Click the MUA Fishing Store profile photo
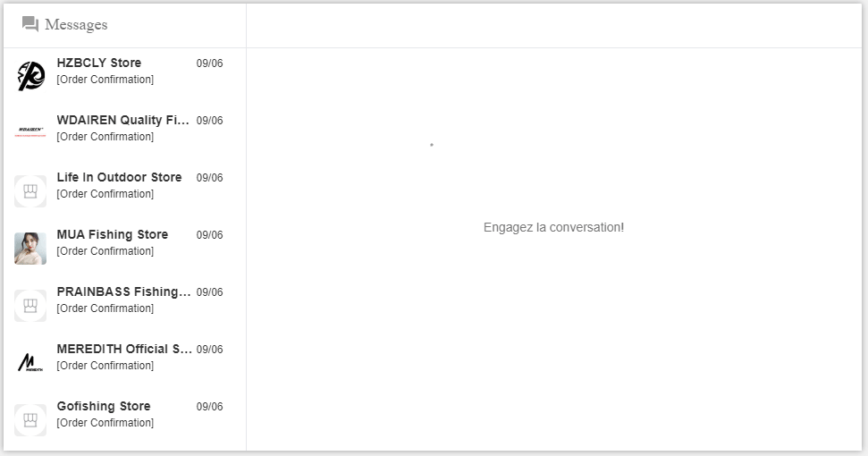868x456 pixels. coord(30,248)
